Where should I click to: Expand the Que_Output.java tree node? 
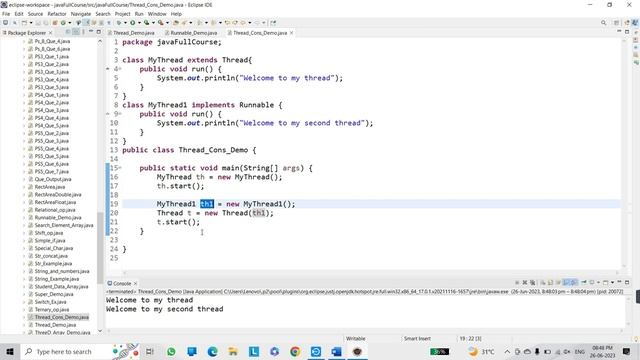click(x=24, y=179)
